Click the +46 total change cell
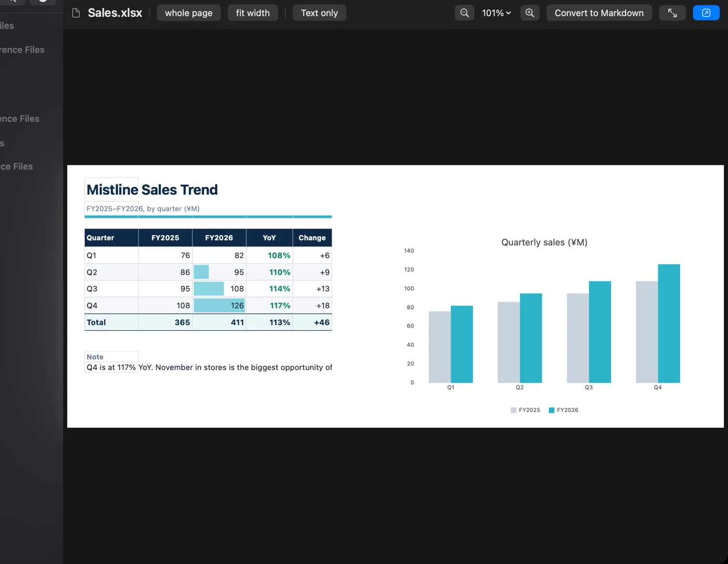 click(x=312, y=323)
